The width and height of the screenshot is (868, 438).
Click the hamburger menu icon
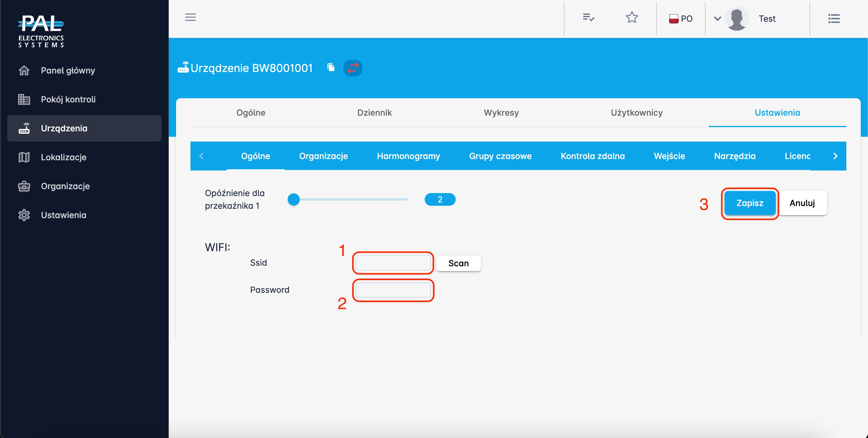190,17
